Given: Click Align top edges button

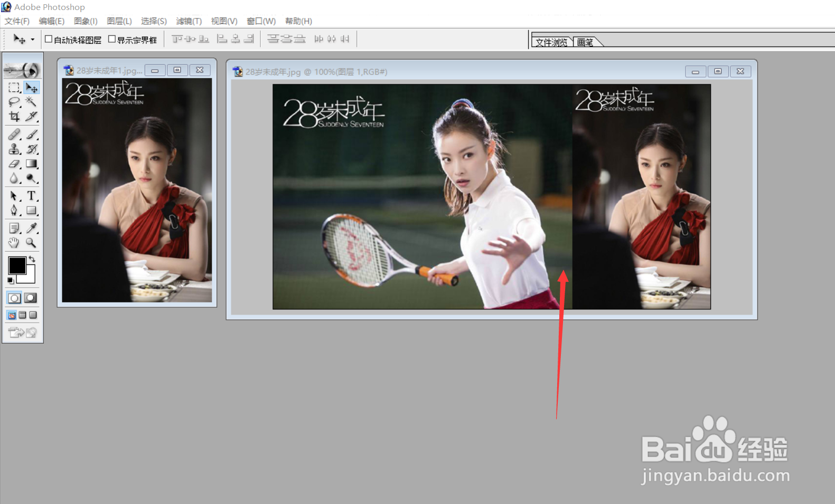Looking at the screenshot, I should (x=177, y=39).
